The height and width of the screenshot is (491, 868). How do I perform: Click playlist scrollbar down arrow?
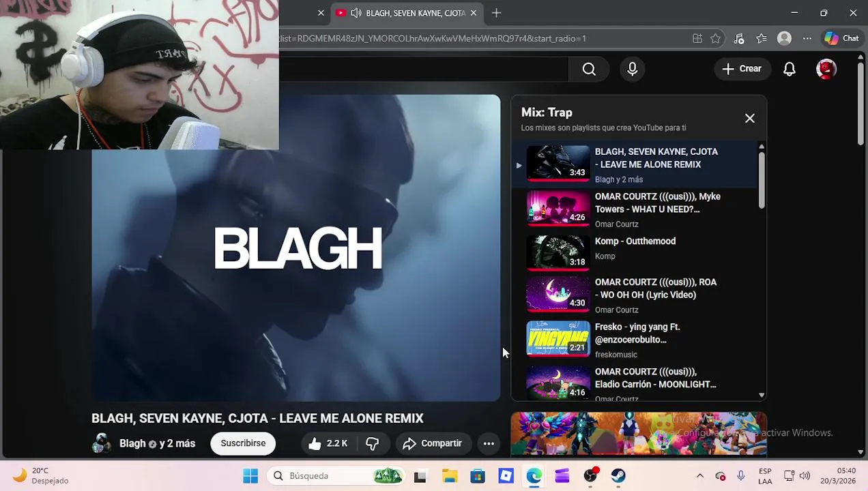762,395
